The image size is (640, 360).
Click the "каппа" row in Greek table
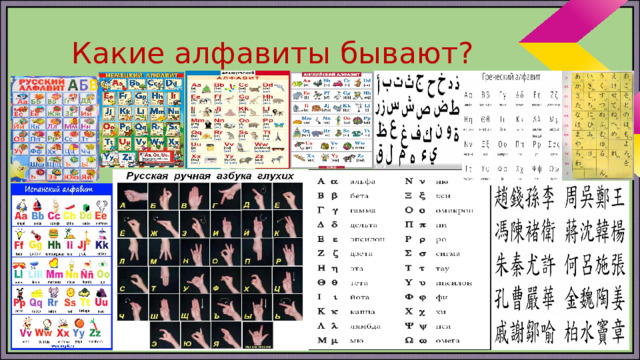pyautogui.click(x=347, y=311)
